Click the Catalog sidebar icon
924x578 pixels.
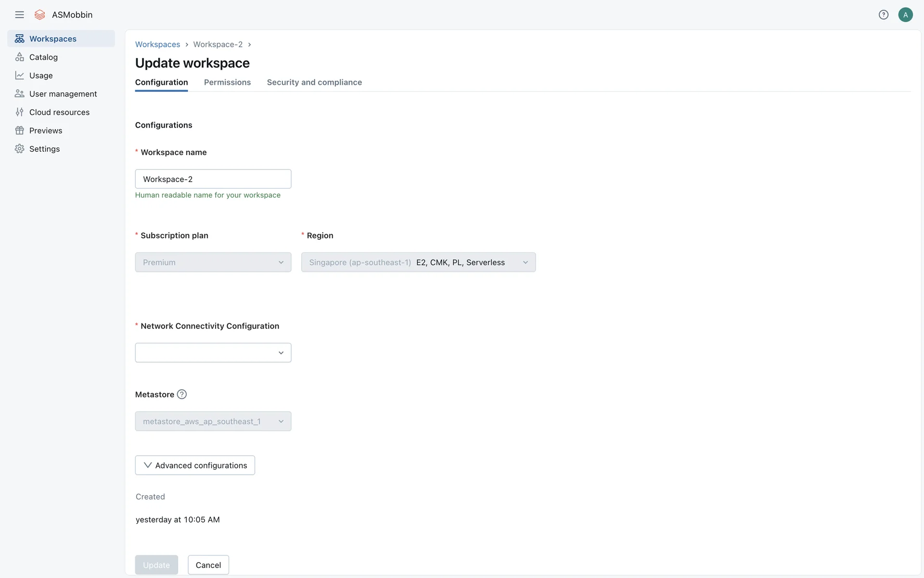tap(19, 57)
